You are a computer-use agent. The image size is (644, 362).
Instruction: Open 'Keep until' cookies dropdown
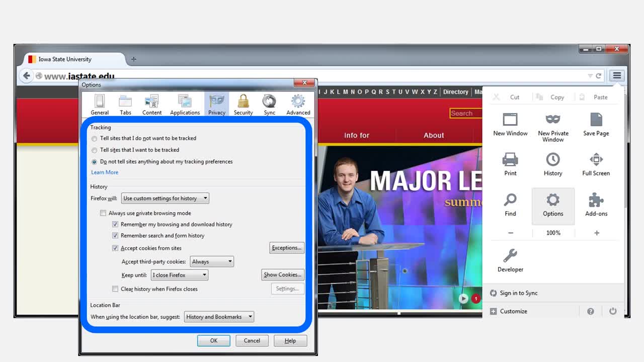(180, 275)
